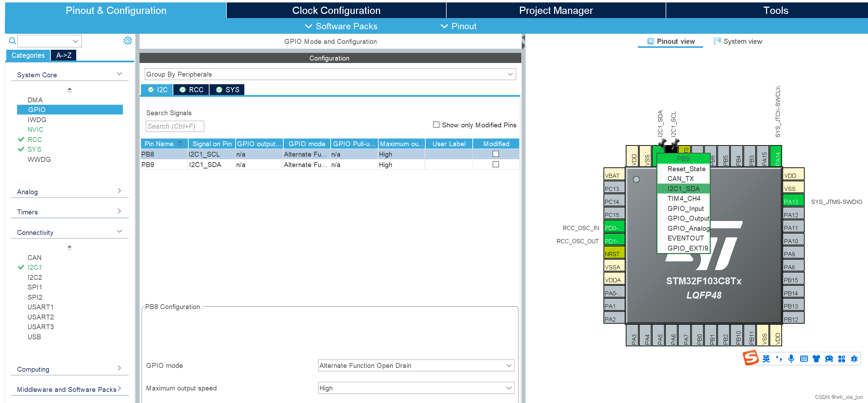Select CAN_TX in the PB9 pin menu
The image size is (868, 403).
click(x=680, y=179)
